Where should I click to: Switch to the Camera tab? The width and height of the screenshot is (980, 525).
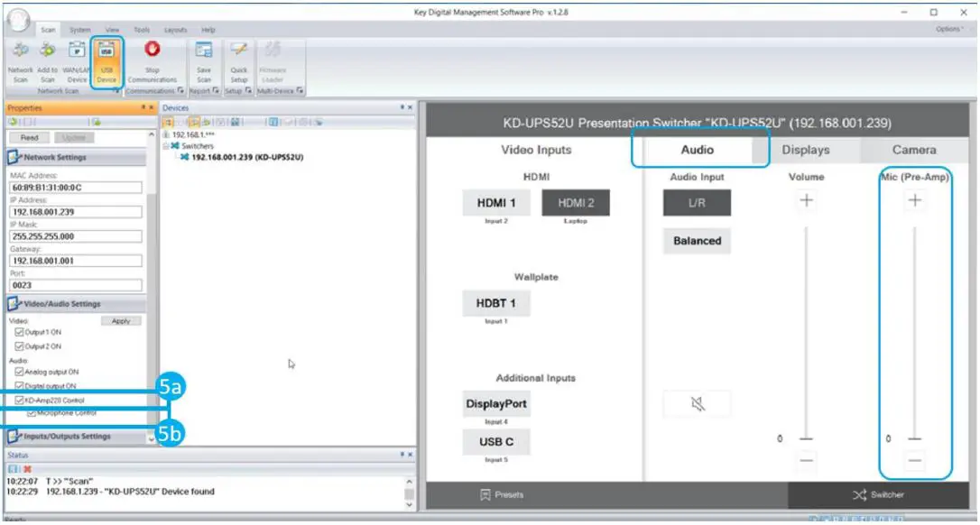coord(914,150)
